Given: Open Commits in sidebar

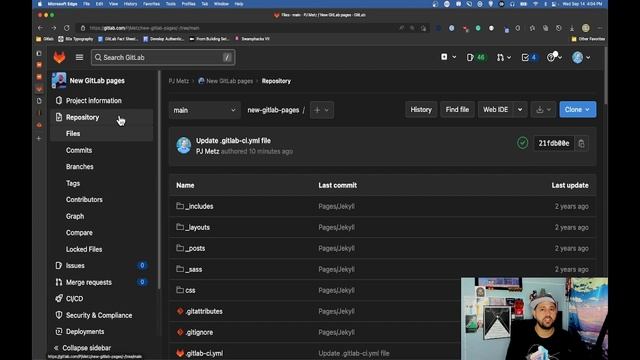Looking at the screenshot, I should [x=79, y=150].
